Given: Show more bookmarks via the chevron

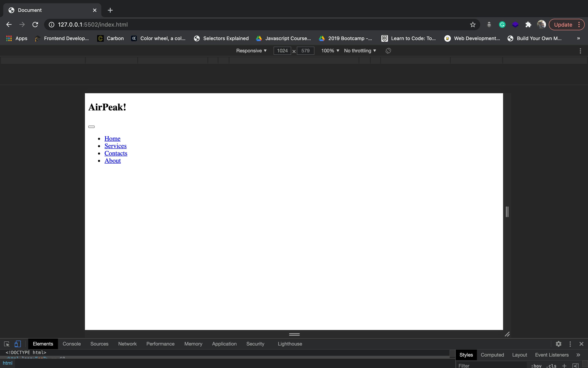Looking at the screenshot, I should tap(579, 38).
